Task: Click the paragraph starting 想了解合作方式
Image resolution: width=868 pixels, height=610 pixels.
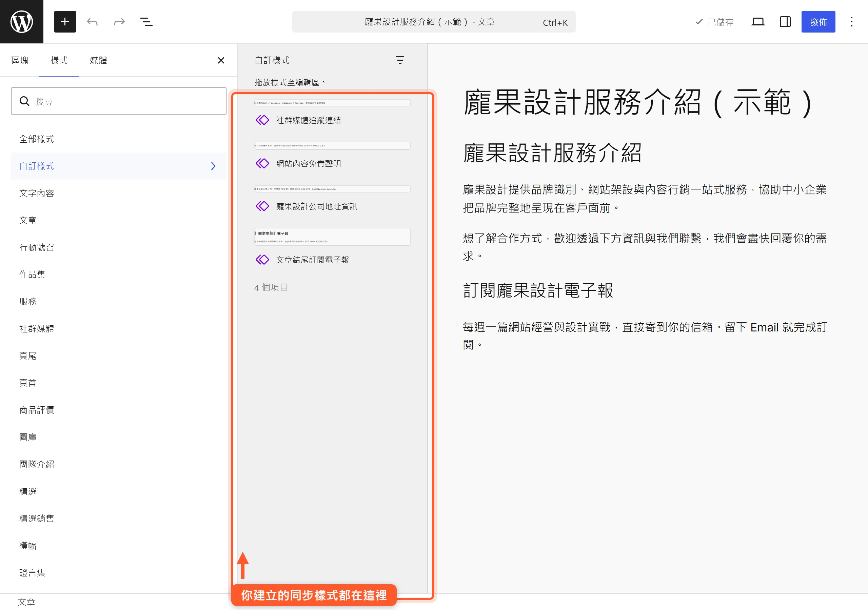Action: [x=645, y=247]
